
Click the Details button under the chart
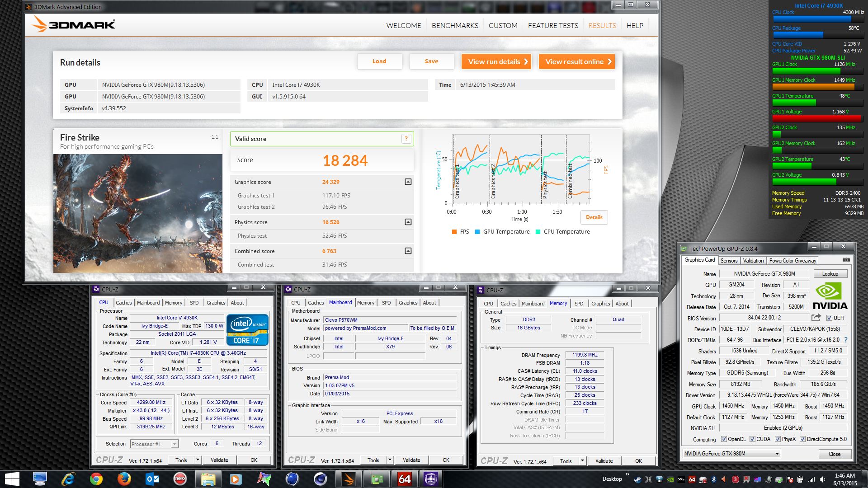pos(594,217)
